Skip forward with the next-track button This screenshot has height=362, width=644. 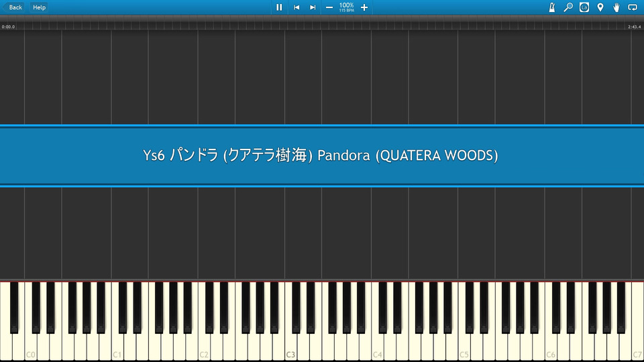tap(313, 7)
